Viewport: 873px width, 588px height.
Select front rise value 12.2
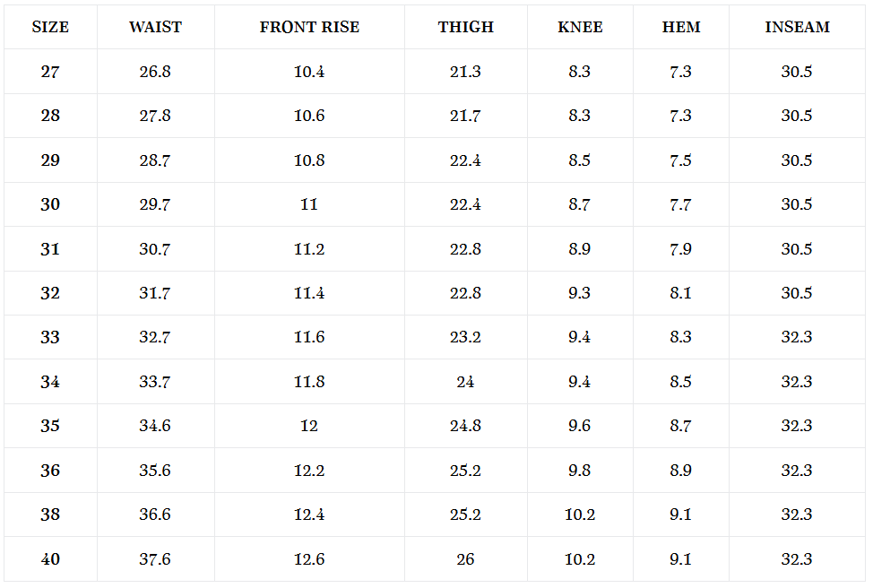point(309,471)
